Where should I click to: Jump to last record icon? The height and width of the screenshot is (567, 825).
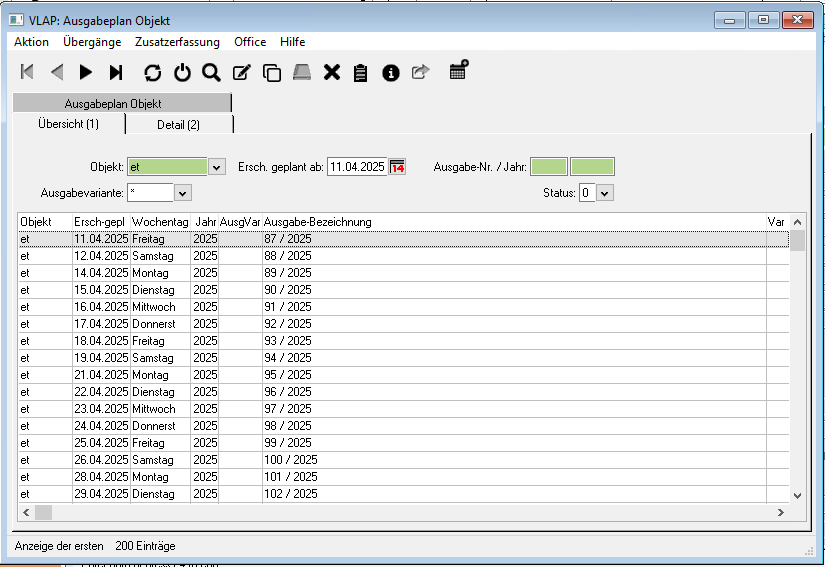click(x=116, y=72)
